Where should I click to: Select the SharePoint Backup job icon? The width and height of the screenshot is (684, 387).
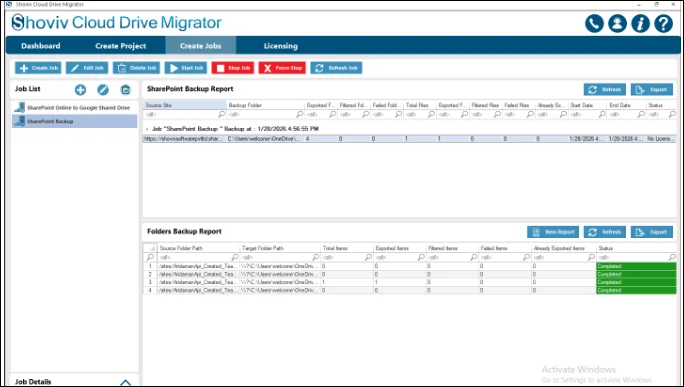point(20,121)
